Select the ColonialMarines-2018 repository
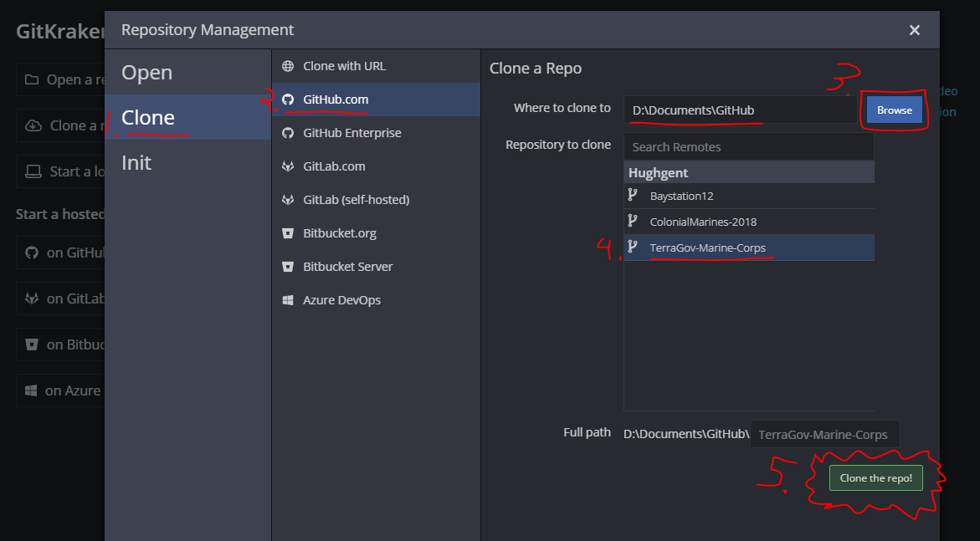The height and width of the screenshot is (541, 980). [x=749, y=222]
